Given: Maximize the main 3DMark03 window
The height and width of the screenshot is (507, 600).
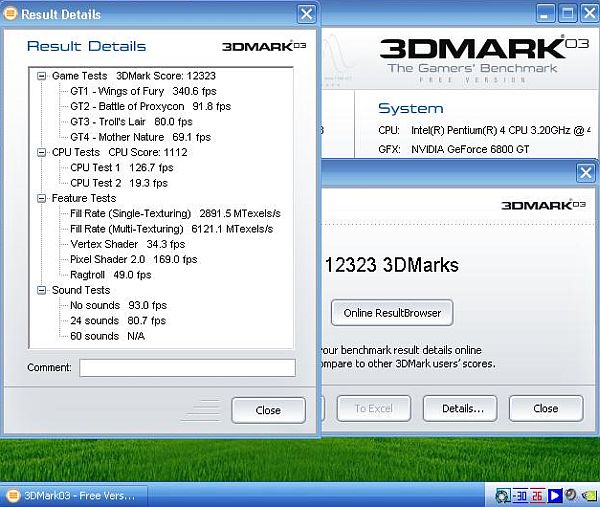Looking at the screenshot, I should (x=567, y=14).
